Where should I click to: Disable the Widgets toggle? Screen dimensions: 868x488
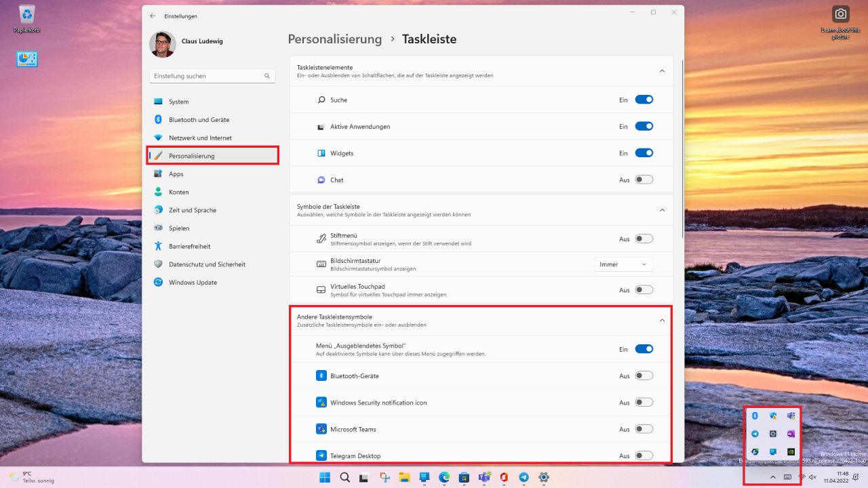pyautogui.click(x=644, y=153)
